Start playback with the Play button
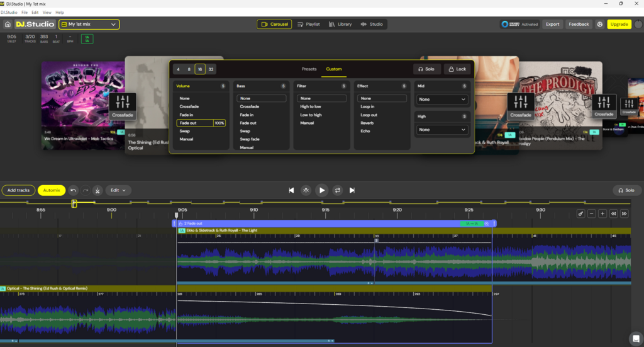 coord(321,190)
